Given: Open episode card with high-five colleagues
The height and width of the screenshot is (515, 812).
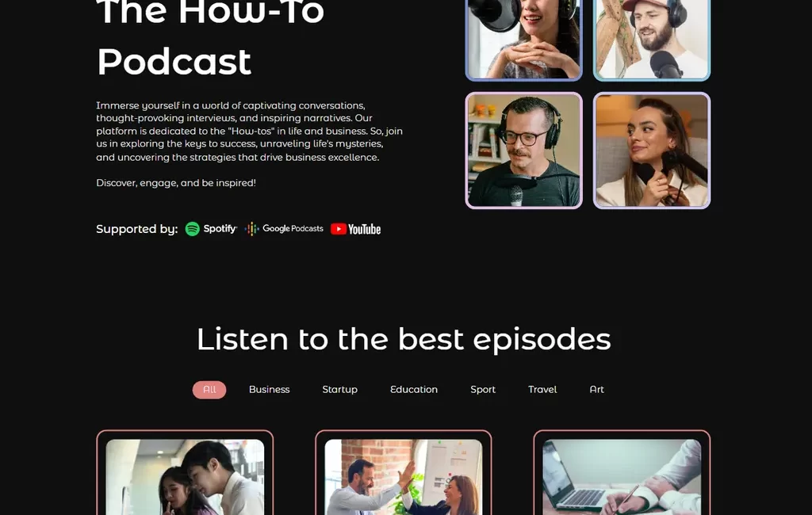Looking at the screenshot, I should pyautogui.click(x=404, y=472).
